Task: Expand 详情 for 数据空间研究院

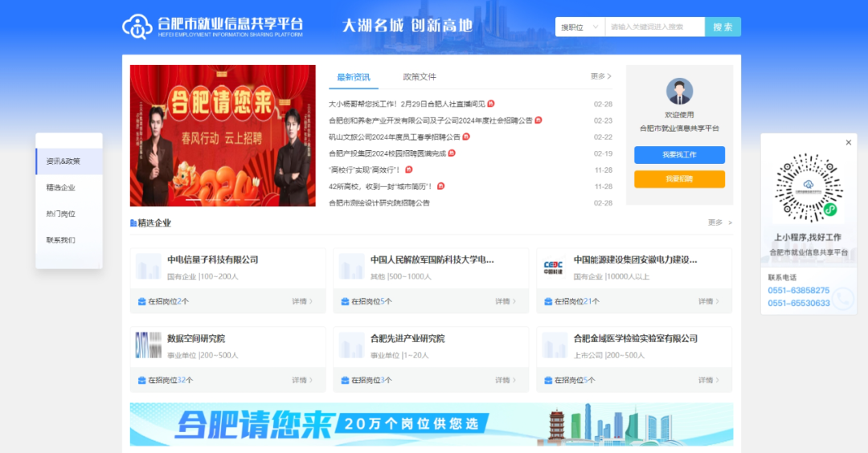Action: 302,380
